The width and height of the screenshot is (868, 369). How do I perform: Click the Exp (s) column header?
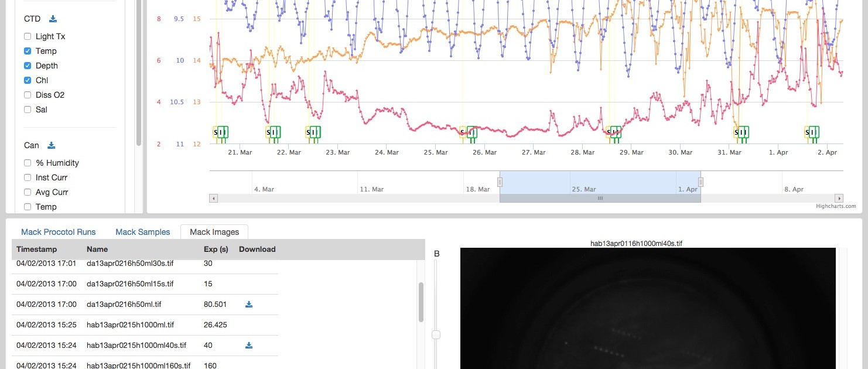click(216, 249)
